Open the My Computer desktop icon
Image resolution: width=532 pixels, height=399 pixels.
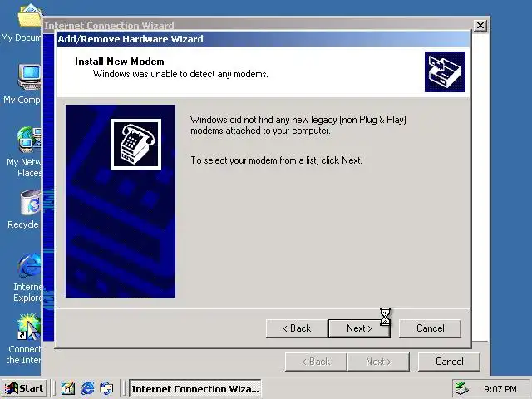click(x=30, y=77)
